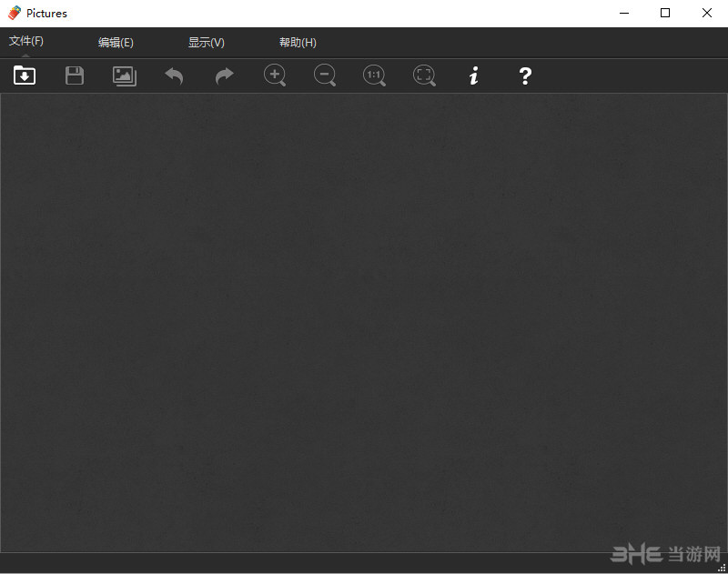Open the 文件(F) menu
728x574 pixels.
[26, 41]
